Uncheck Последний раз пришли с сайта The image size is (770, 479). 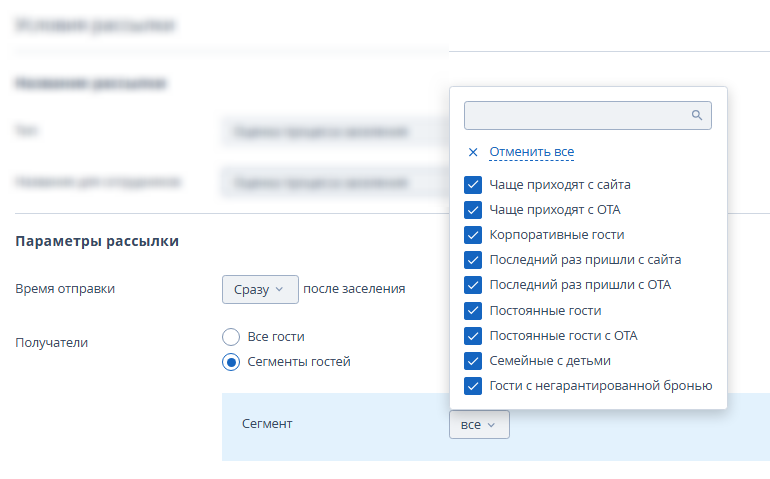(x=473, y=260)
